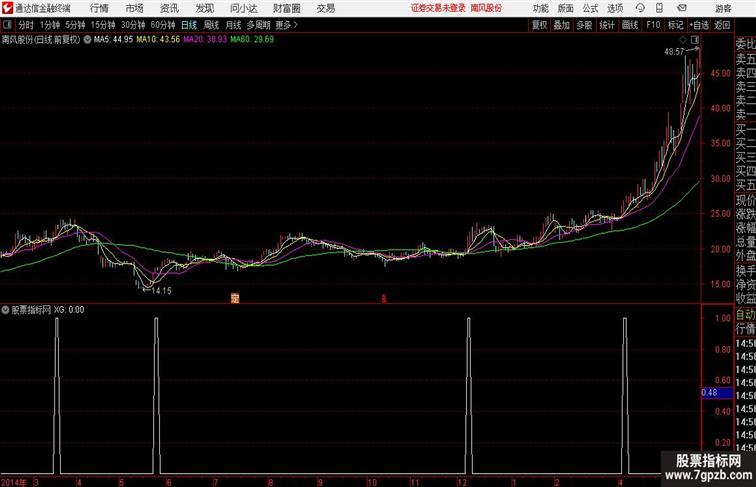Add stock with +自选 button

[x=699, y=25]
